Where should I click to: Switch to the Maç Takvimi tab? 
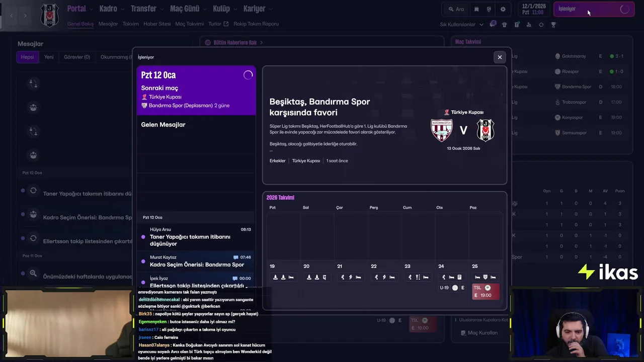pyautogui.click(x=190, y=24)
